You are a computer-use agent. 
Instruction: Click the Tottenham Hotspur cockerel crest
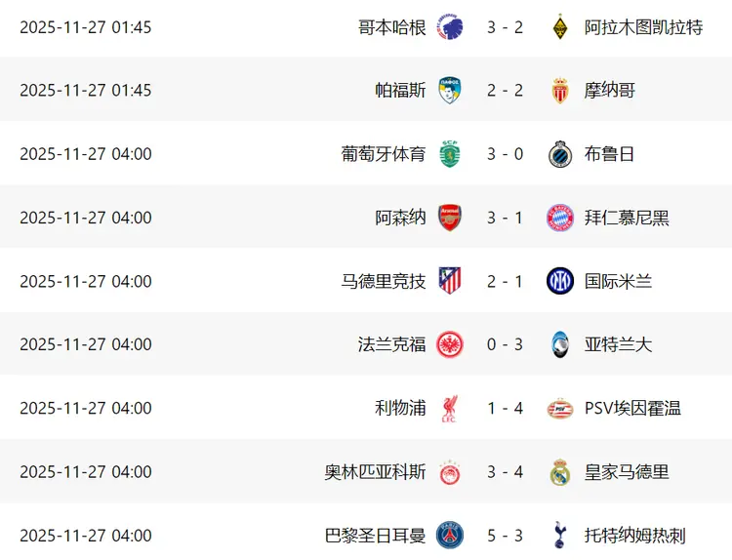(560, 535)
